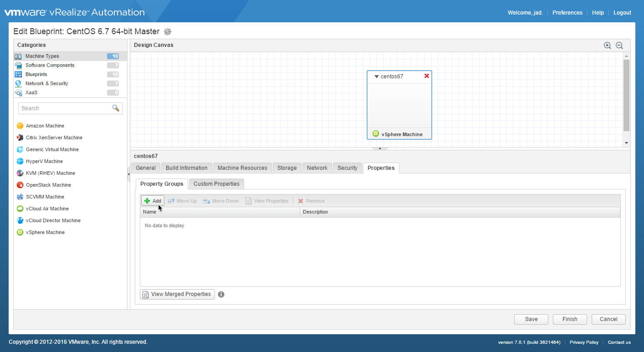Click the blueprint settings gear icon
The height and width of the screenshot is (352, 644).
point(168,31)
